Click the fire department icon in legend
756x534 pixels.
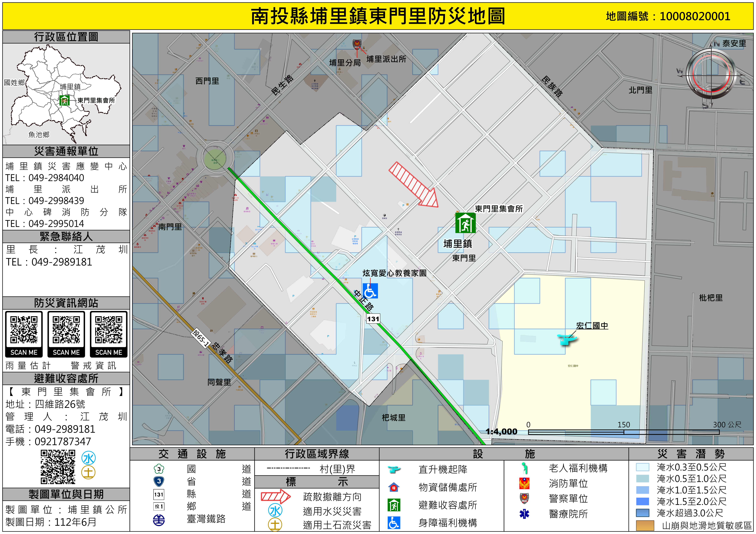524,483
